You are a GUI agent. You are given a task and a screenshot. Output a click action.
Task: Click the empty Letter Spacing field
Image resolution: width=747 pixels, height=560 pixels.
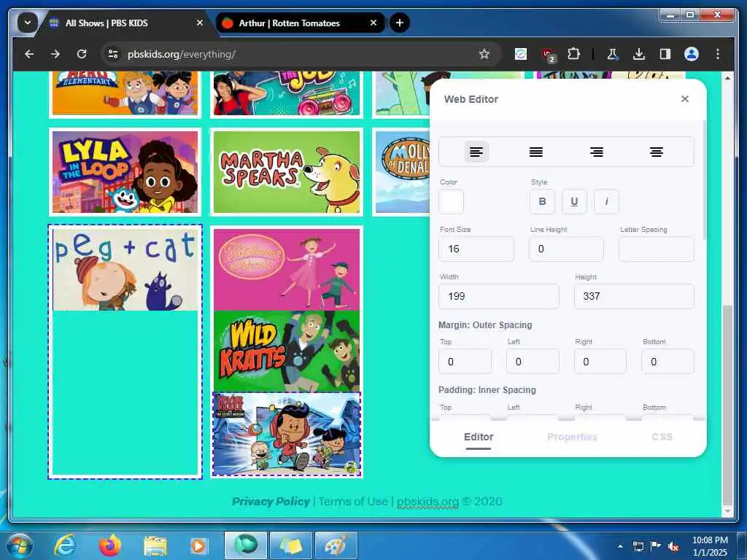[656, 249]
